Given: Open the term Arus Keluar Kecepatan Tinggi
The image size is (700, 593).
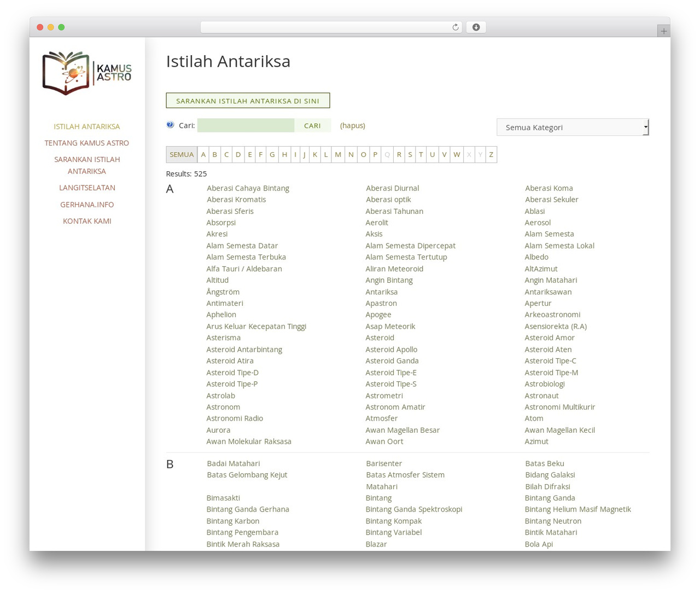Looking at the screenshot, I should (x=256, y=326).
